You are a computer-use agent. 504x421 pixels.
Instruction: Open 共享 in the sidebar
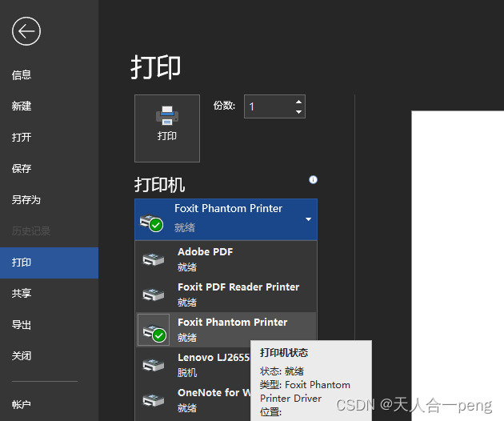pos(22,293)
